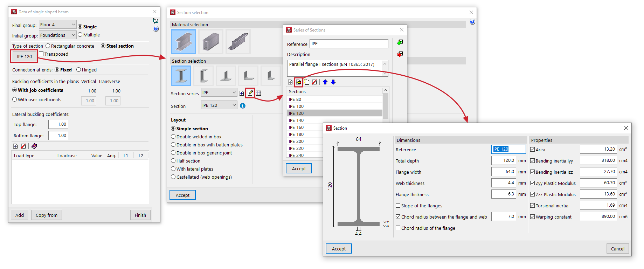Edit the selected section in Series of Sections
This screenshot has width=644, height=269.
[298, 82]
